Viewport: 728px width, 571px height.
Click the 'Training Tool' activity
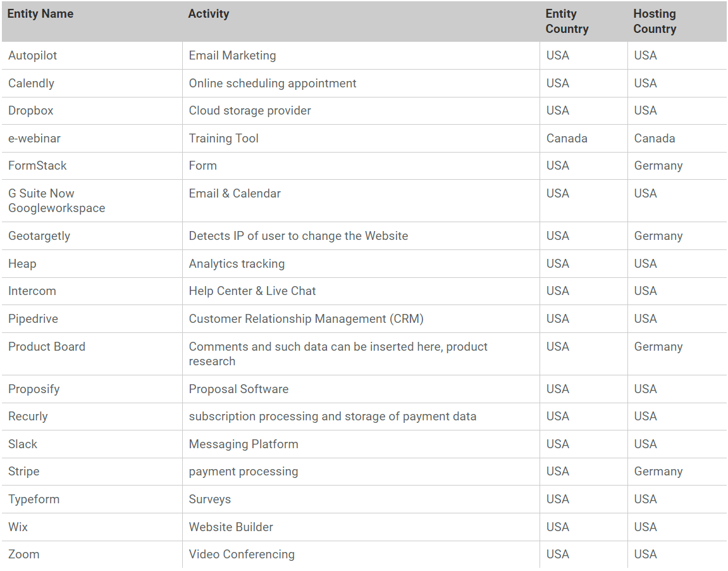224,139
